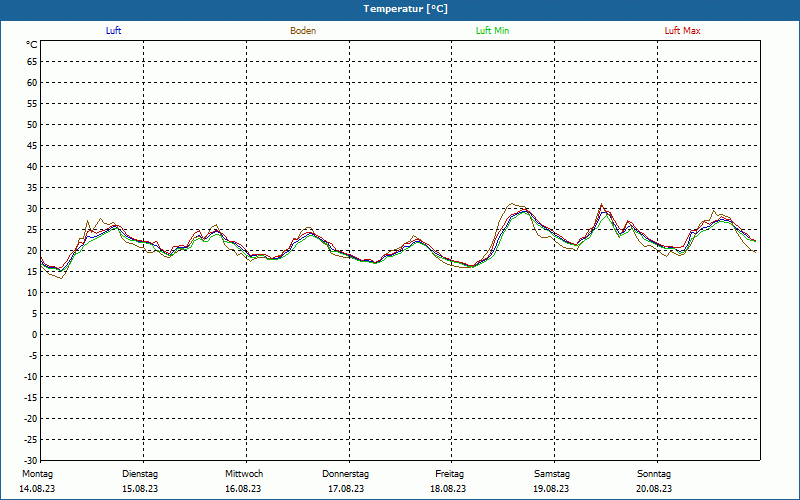Click the 'Mittwoch' day label
The image size is (800, 500).
pos(244,474)
